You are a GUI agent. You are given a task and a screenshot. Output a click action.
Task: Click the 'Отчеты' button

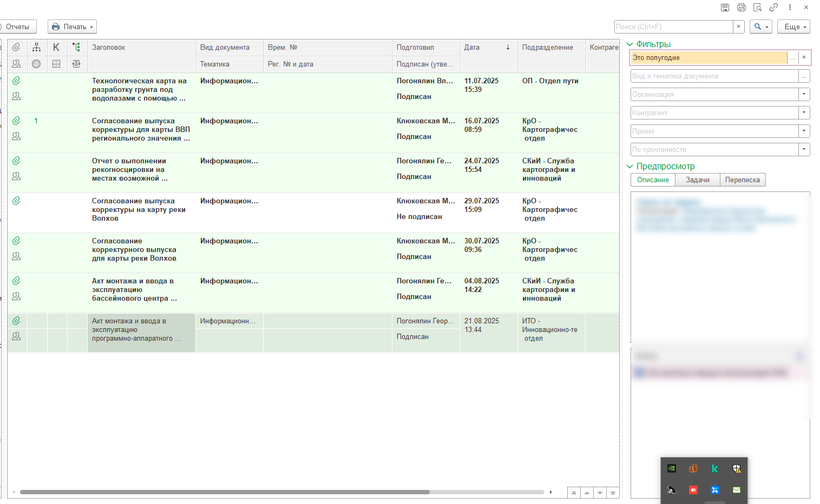coord(18,26)
